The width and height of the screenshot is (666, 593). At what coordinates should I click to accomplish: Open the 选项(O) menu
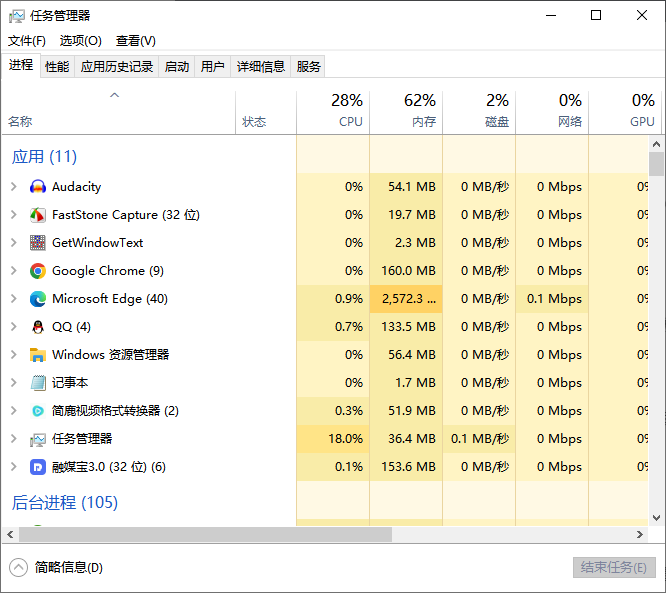coord(80,41)
